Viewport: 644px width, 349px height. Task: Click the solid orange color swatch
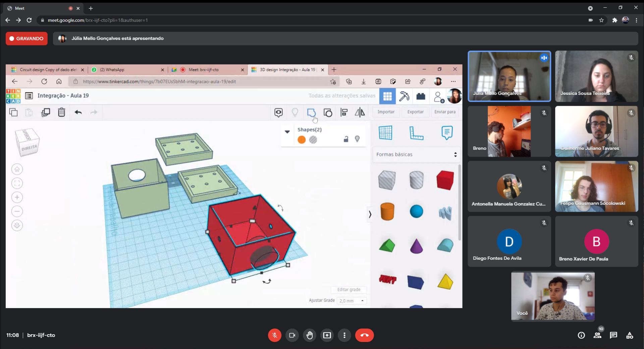tap(302, 140)
